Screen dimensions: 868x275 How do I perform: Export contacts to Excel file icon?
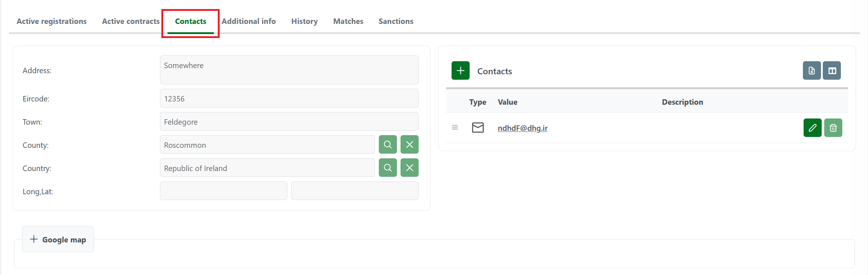[x=812, y=71]
